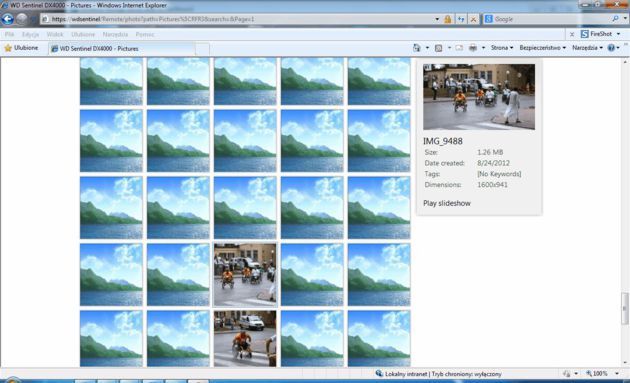Click the browser Forward arrow button
Viewport: 630px width, 383px height.
22,19
